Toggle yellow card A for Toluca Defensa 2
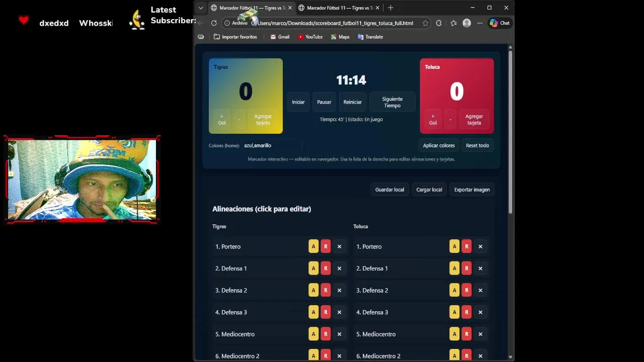This screenshot has width=644, height=362. [454, 290]
